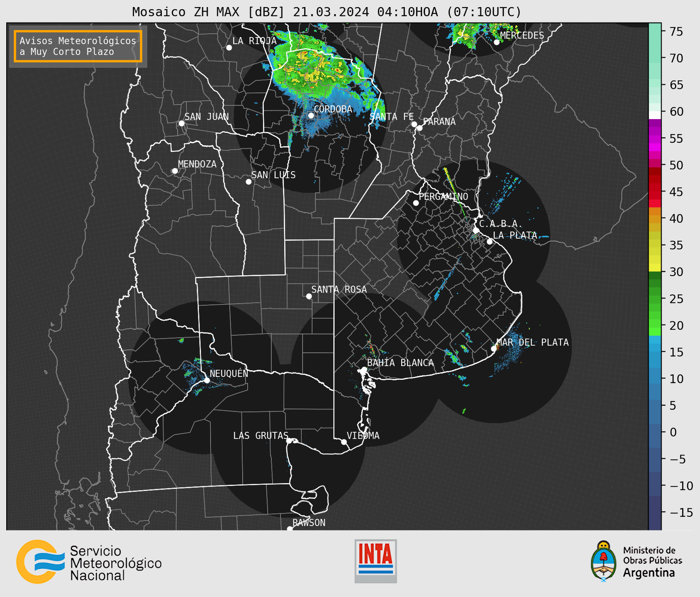Select the white marker dot for Santa Rosa
This screenshot has height=597, width=700.
[309, 296]
